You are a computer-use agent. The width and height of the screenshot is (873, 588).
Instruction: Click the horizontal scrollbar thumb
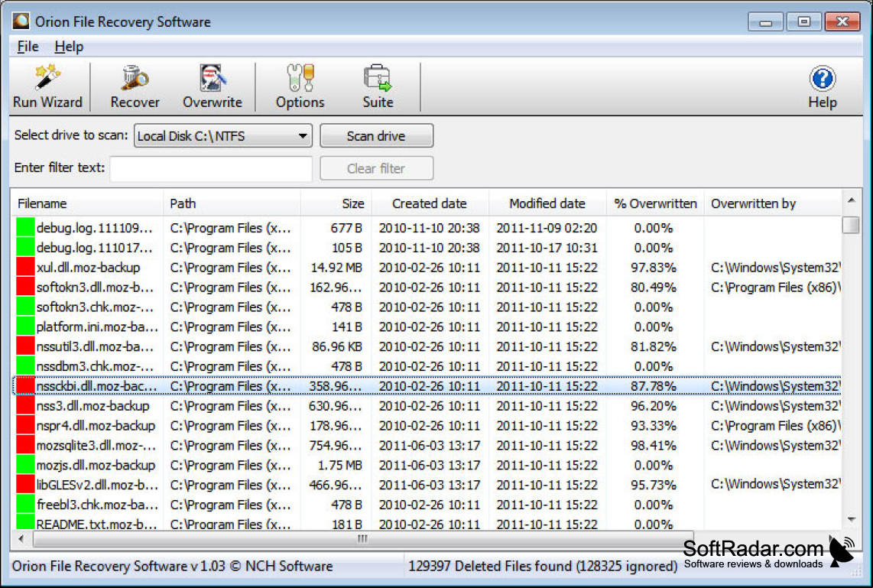pyautogui.click(x=363, y=538)
